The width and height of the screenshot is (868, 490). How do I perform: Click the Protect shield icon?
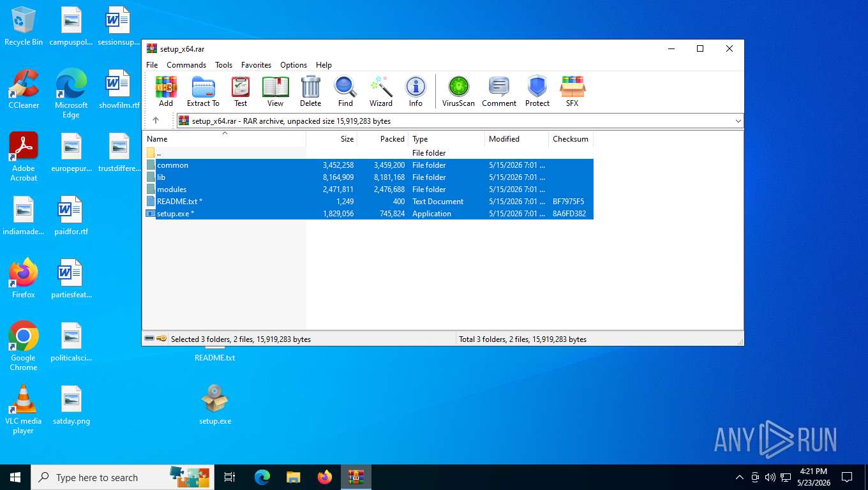coord(537,91)
